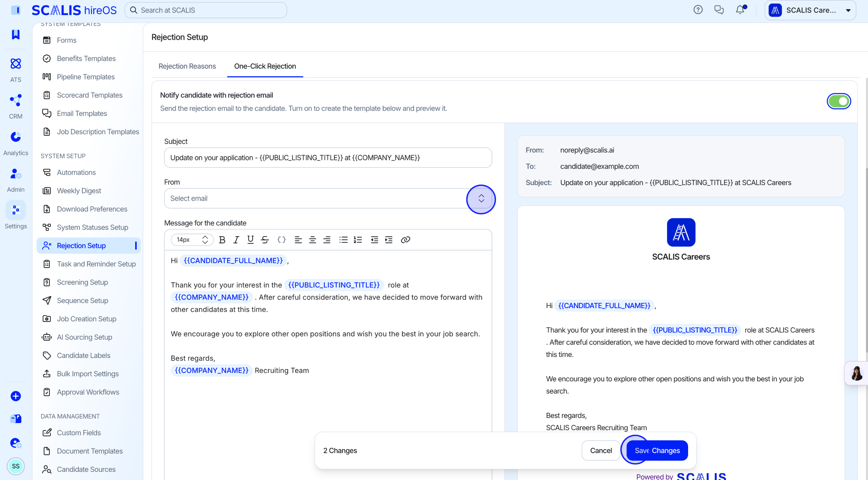Open Admin in the left rail
The image size is (868, 480).
pyautogui.click(x=16, y=180)
